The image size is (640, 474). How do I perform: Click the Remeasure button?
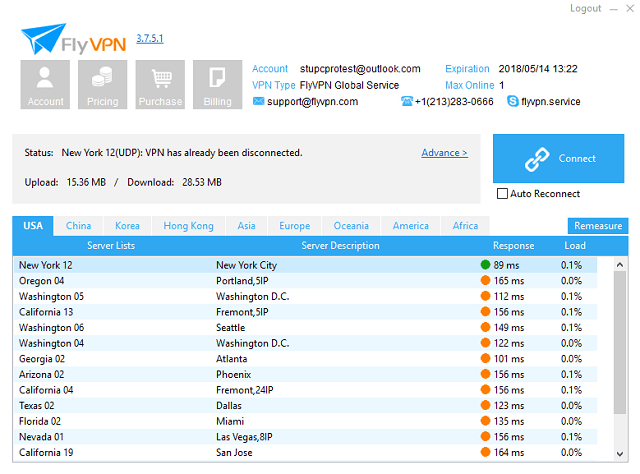[x=598, y=226]
